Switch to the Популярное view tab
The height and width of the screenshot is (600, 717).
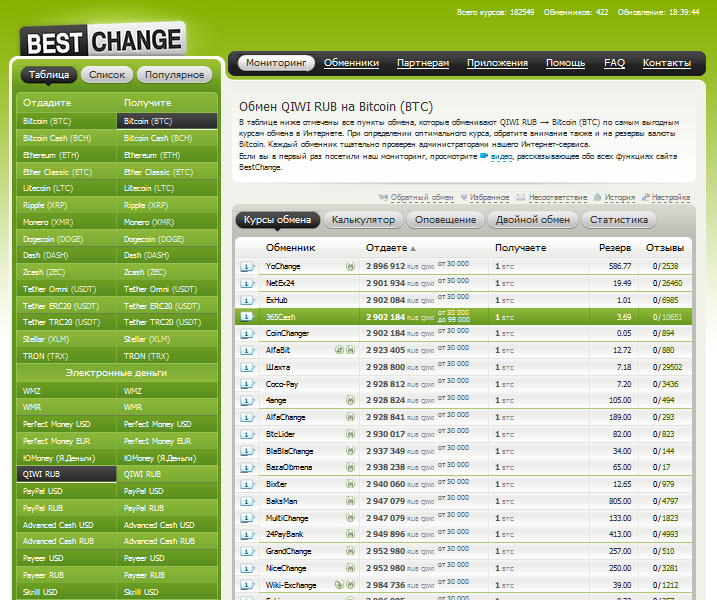click(174, 75)
